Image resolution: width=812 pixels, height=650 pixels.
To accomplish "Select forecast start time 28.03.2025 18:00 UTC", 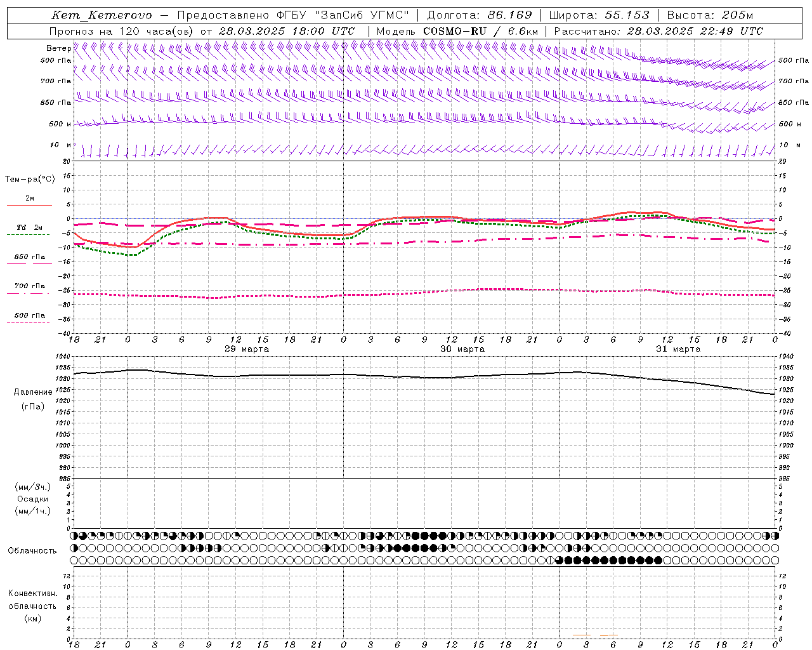I will point(287,31).
